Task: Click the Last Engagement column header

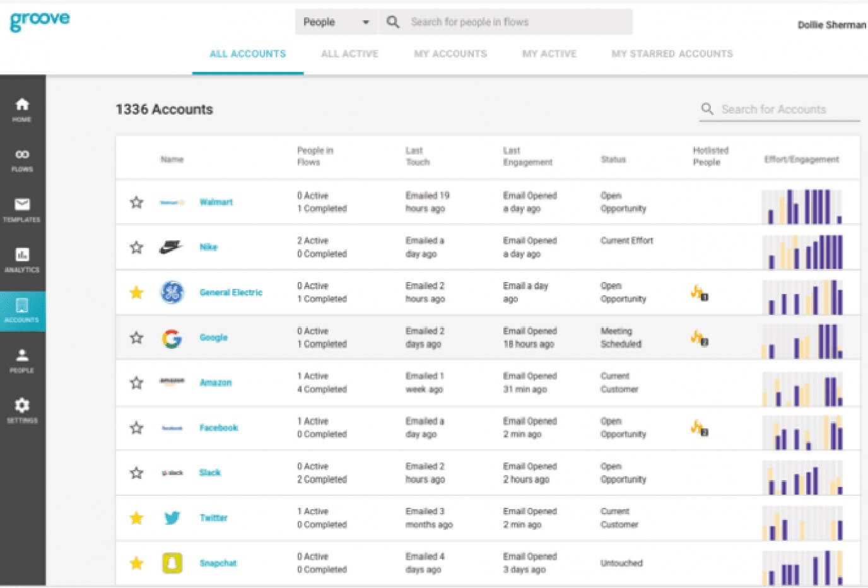Action: point(527,156)
